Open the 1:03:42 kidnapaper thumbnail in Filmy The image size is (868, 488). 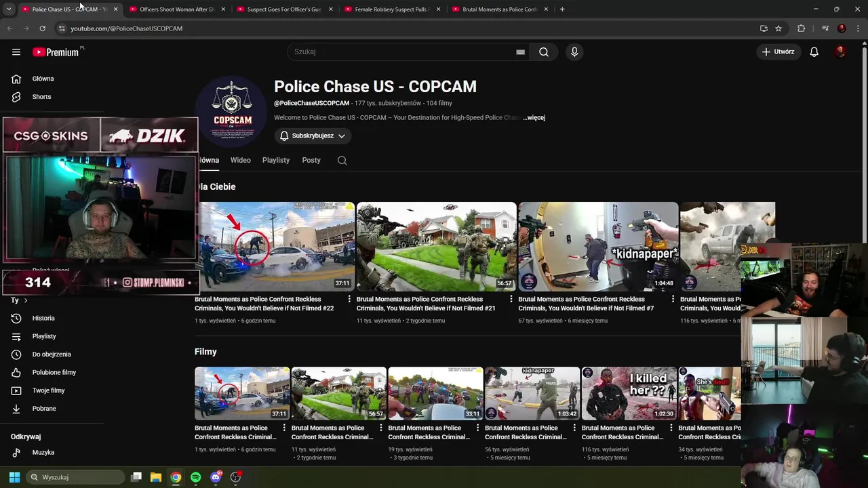point(532,393)
